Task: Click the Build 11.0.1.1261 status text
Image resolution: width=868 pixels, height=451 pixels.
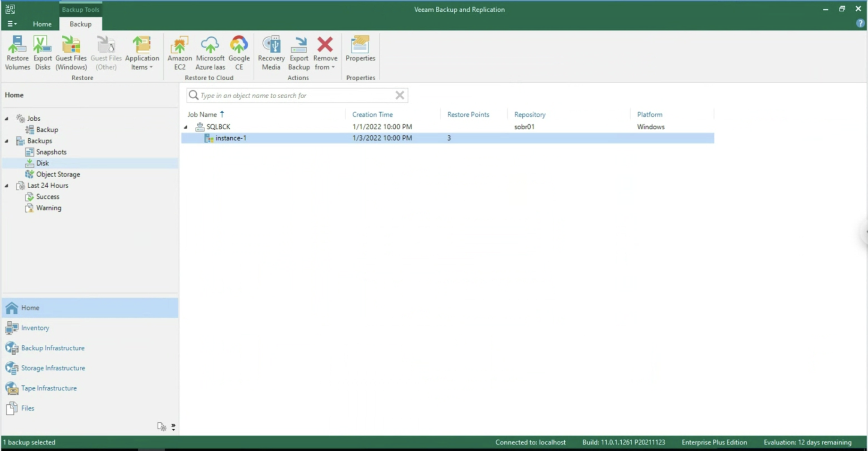Action: click(624, 443)
